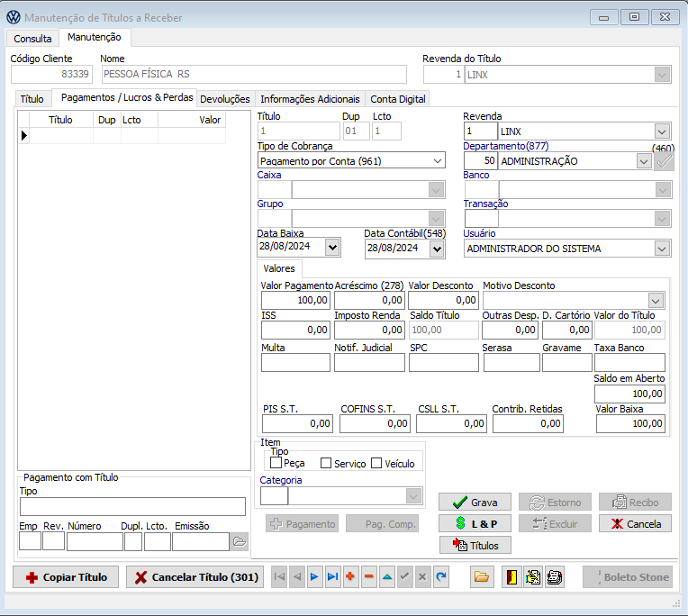The height and width of the screenshot is (616, 688).
Task: Open the Usuário dropdown list
Action: [x=662, y=249]
